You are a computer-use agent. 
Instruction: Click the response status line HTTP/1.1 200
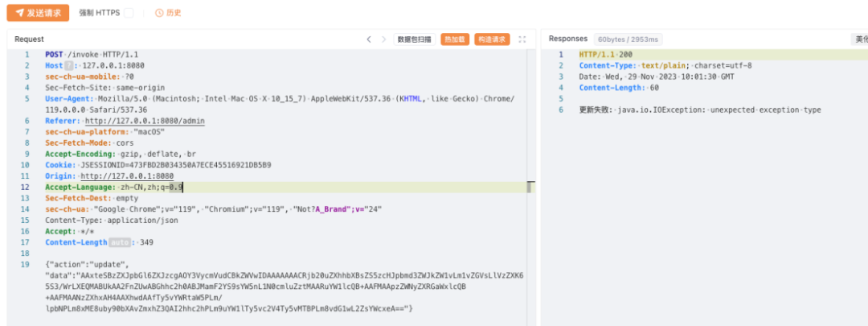[606, 55]
